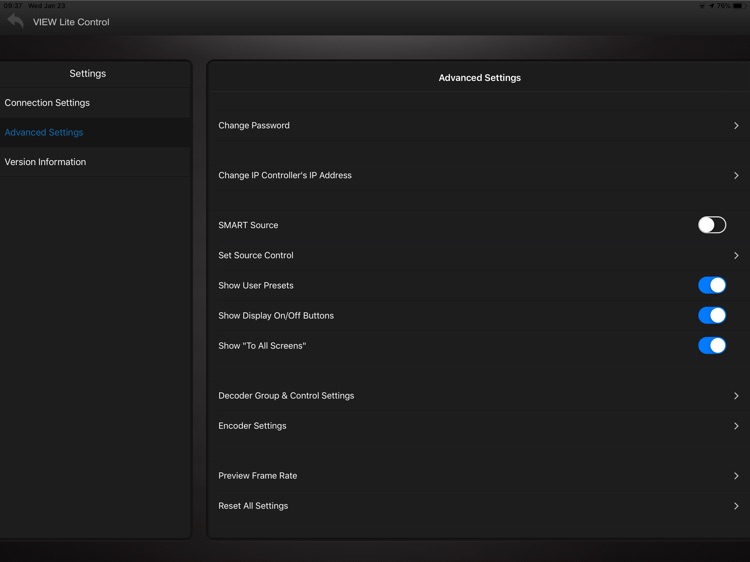
Task: Click the Change Password label
Action: coord(254,125)
